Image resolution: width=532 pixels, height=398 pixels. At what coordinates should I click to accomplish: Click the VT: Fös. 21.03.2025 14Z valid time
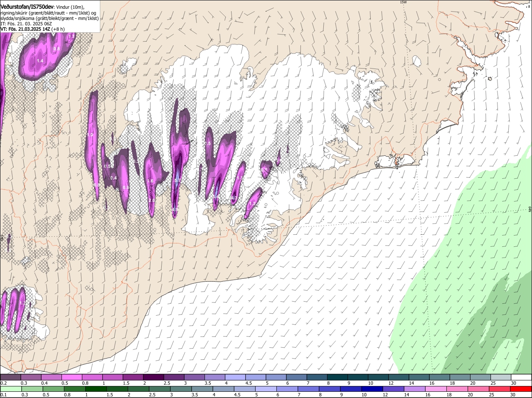tap(25, 29)
